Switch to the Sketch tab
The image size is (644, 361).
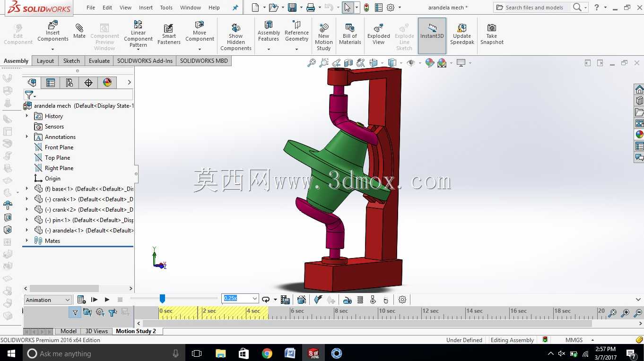(71, 60)
